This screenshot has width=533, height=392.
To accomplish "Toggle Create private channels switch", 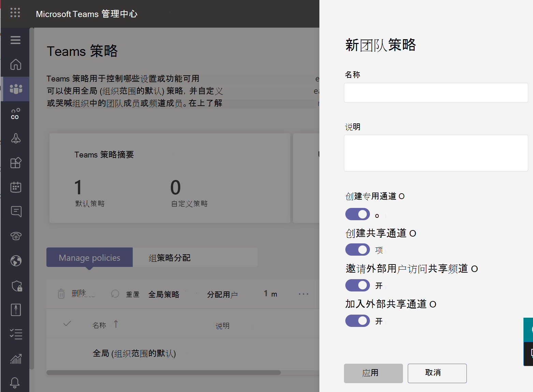I will [357, 214].
